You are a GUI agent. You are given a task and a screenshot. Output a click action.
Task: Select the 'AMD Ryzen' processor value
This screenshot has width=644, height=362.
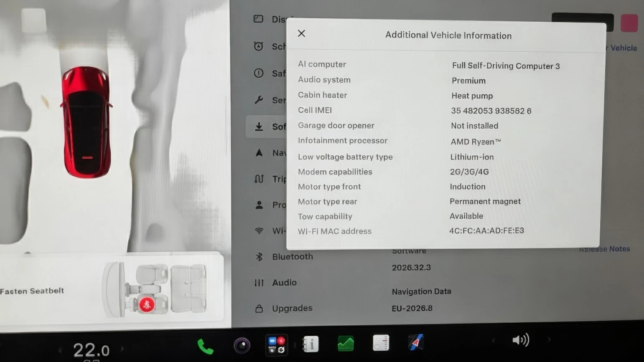tap(476, 142)
